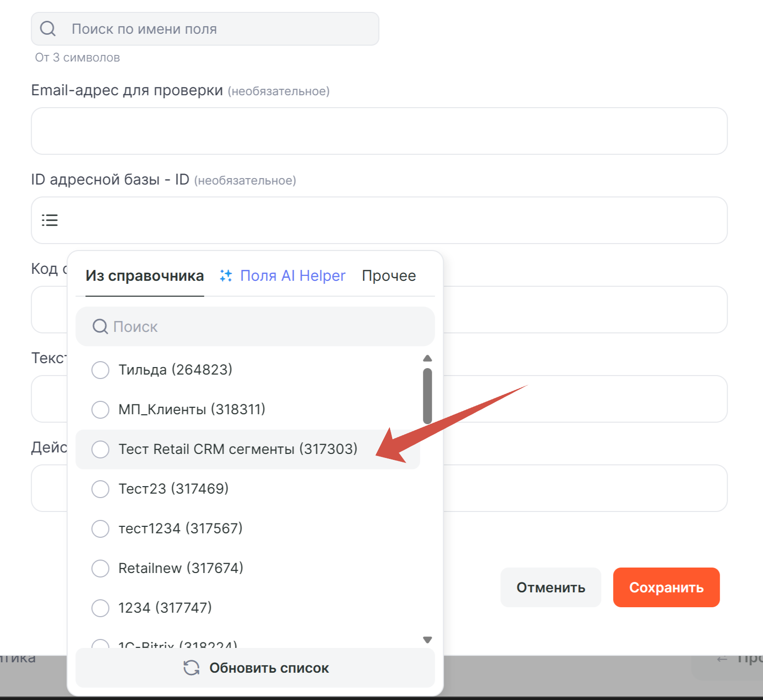Click the magnifier icon in field name search
This screenshot has height=700, width=763.
[x=48, y=29]
